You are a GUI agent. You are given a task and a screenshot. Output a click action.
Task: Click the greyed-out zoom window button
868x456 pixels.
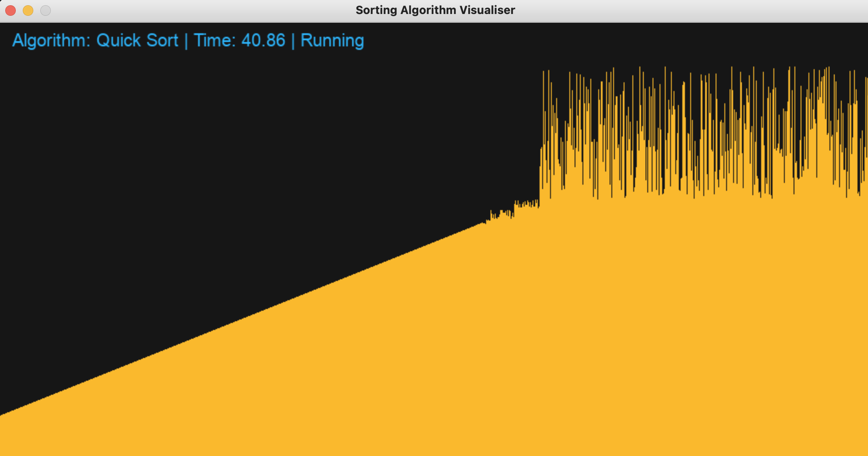[x=46, y=11]
